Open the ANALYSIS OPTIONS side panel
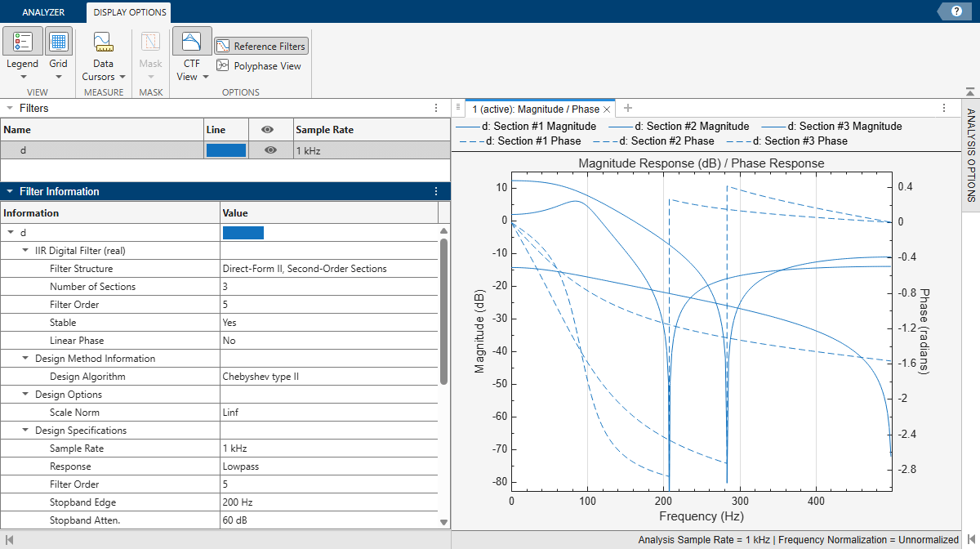 pyautogui.click(x=971, y=155)
